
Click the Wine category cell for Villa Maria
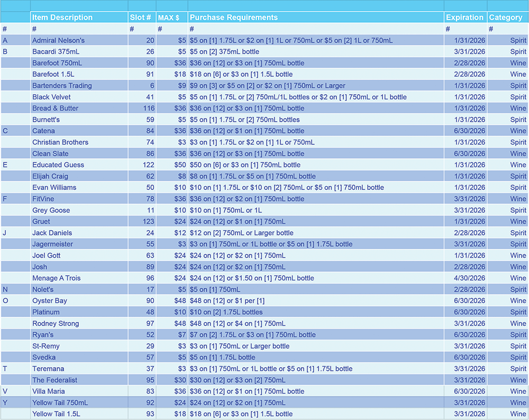[x=518, y=391]
